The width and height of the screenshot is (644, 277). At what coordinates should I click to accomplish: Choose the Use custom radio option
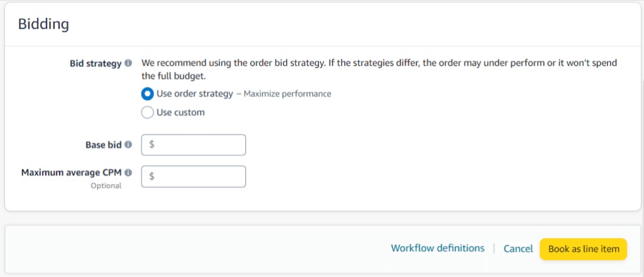pyautogui.click(x=147, y=112)
